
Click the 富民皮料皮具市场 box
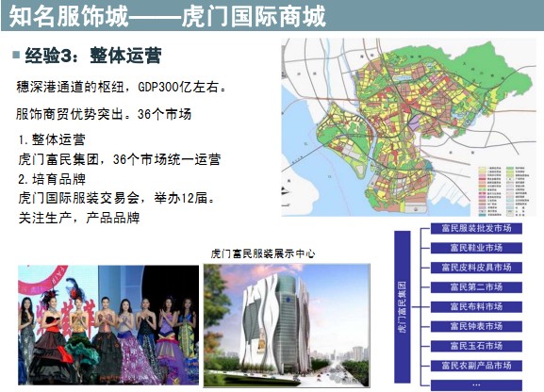(476, 268)
